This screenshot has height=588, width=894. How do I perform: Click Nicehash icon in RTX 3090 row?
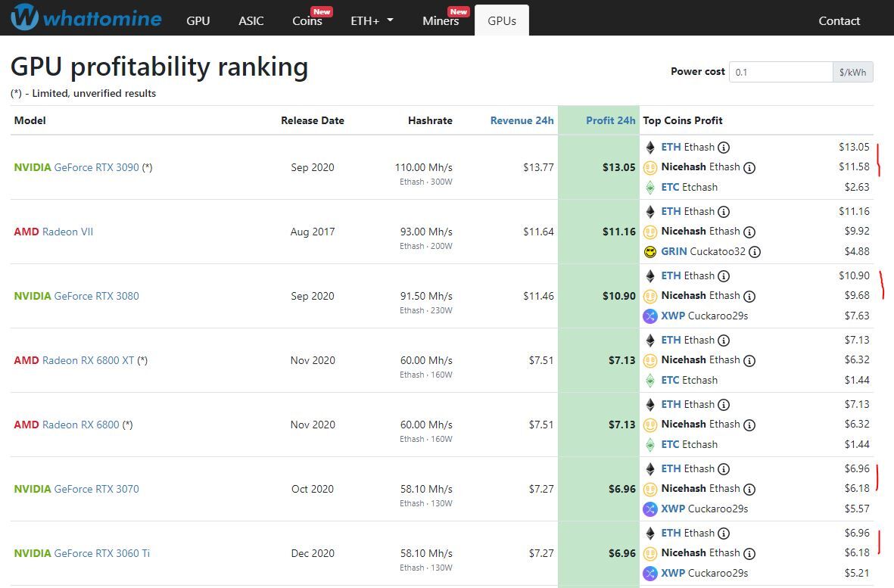650,167
